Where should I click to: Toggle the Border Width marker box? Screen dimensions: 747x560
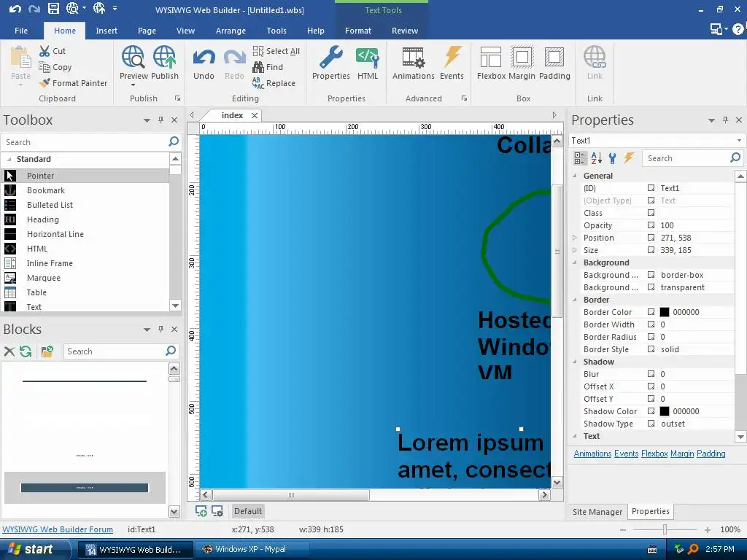tap(651, 324)
